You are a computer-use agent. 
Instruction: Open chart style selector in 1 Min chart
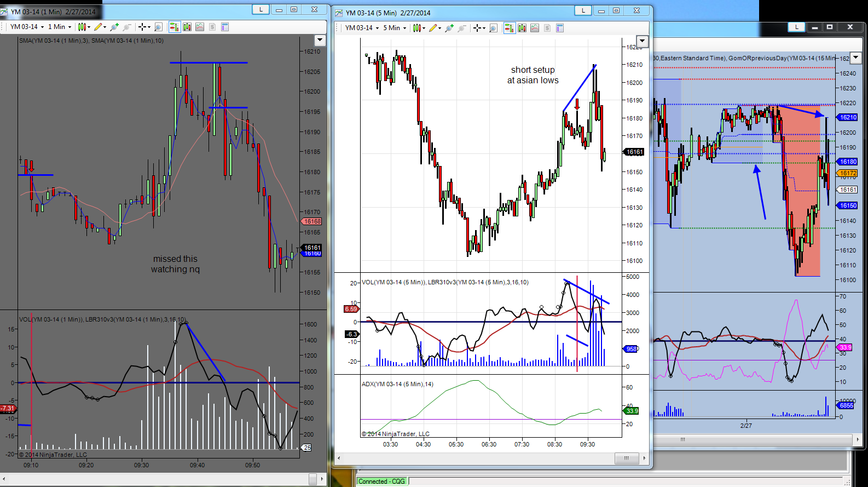pos(82,27)
